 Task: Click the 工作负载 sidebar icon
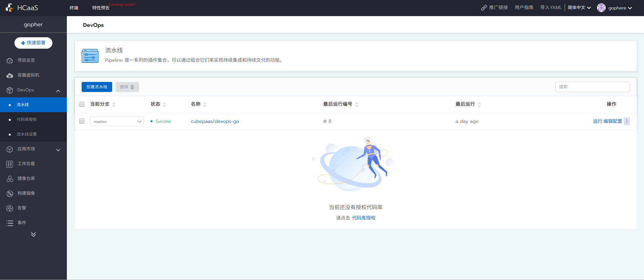point(10,164)
